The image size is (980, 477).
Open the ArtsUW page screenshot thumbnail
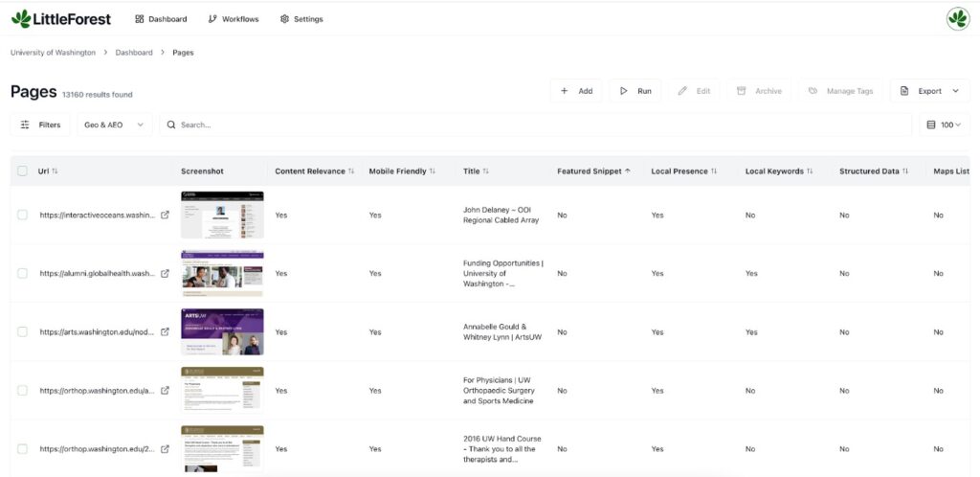pyautogui.click(x=222, y=331)
